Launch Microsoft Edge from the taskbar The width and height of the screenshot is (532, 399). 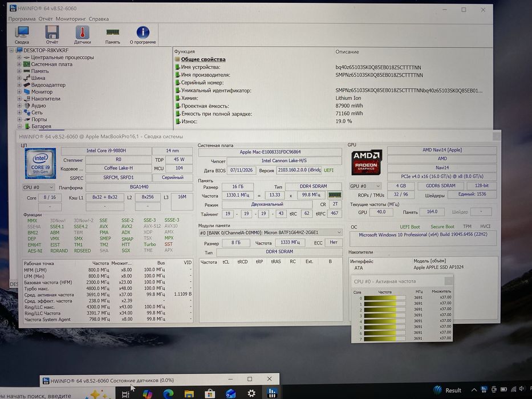[x=168, y=393]
